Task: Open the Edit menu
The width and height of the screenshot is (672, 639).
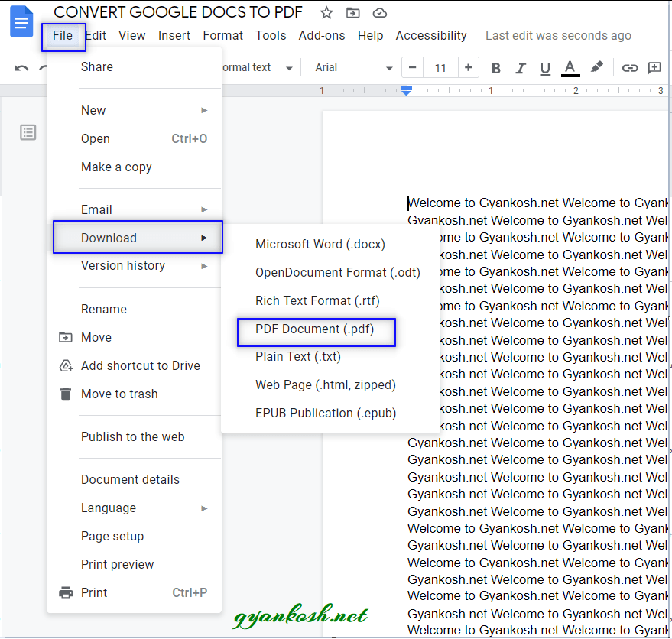Action: (96, 36)
